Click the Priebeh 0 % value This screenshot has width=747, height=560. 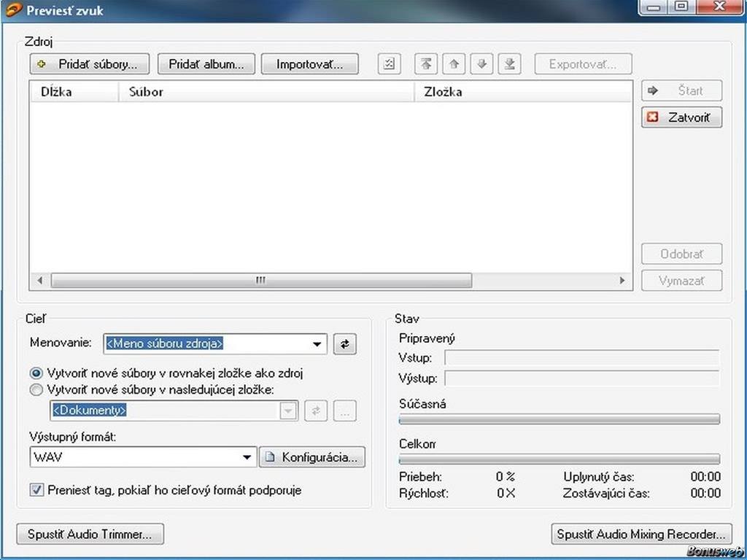pyautogui.click(x=506, y=476)
